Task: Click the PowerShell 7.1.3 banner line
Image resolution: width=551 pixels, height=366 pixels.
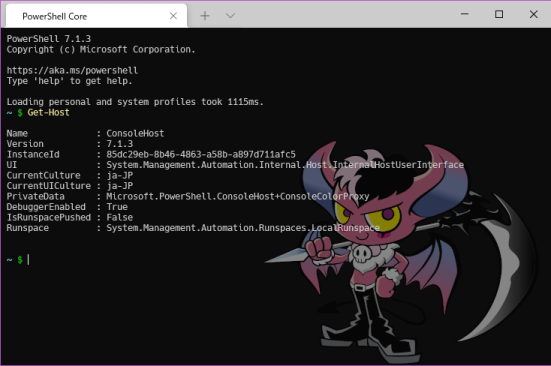Action: click(x=48, y=39)
